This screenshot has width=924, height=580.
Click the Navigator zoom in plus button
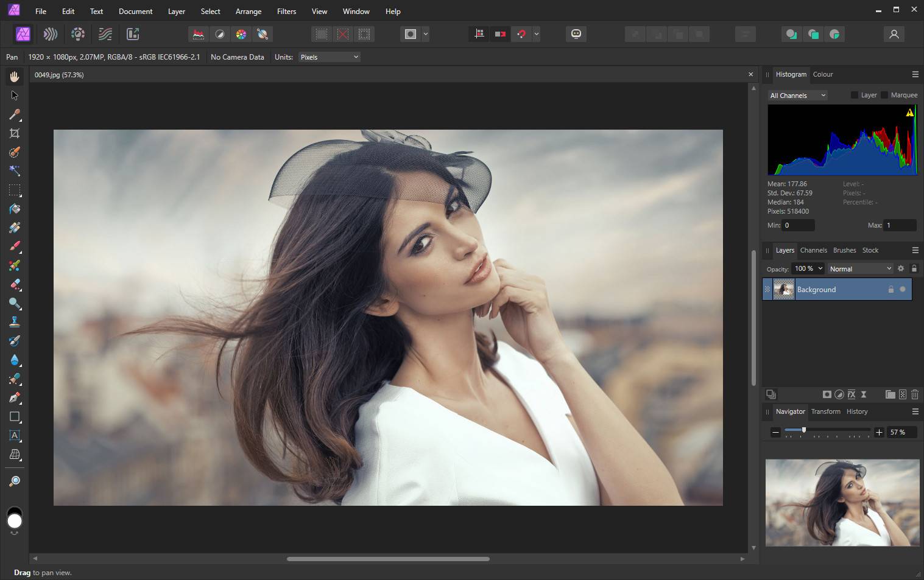(x=879, y=432)
